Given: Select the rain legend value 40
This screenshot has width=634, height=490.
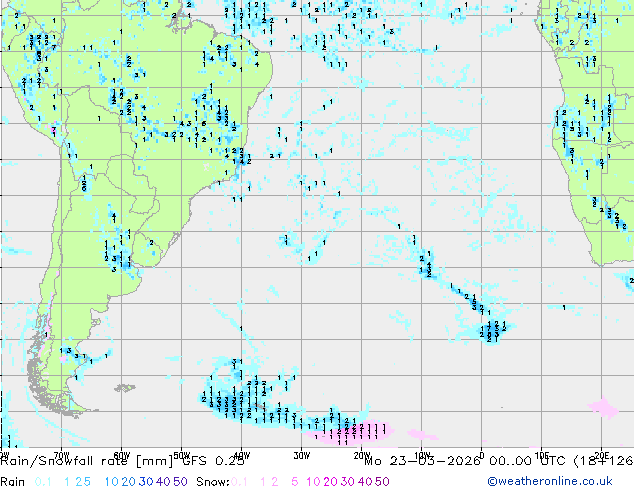Looking at the screenshot, I should (163, 482).
